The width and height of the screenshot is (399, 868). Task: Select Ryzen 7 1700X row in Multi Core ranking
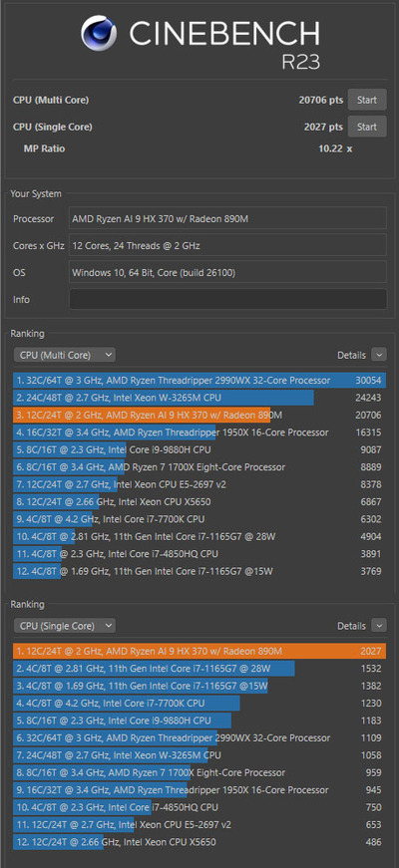coord(199,467)
